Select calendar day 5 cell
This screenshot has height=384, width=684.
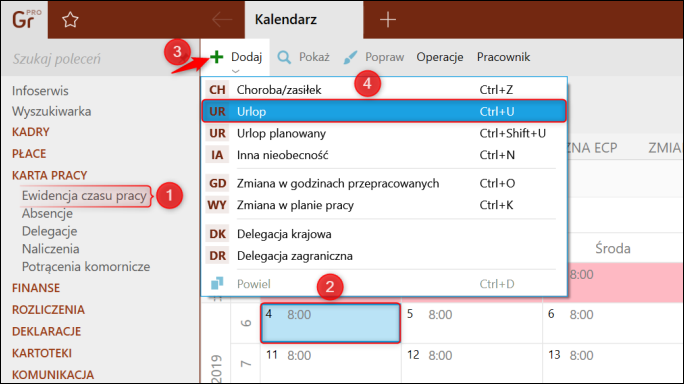[472, 323]
